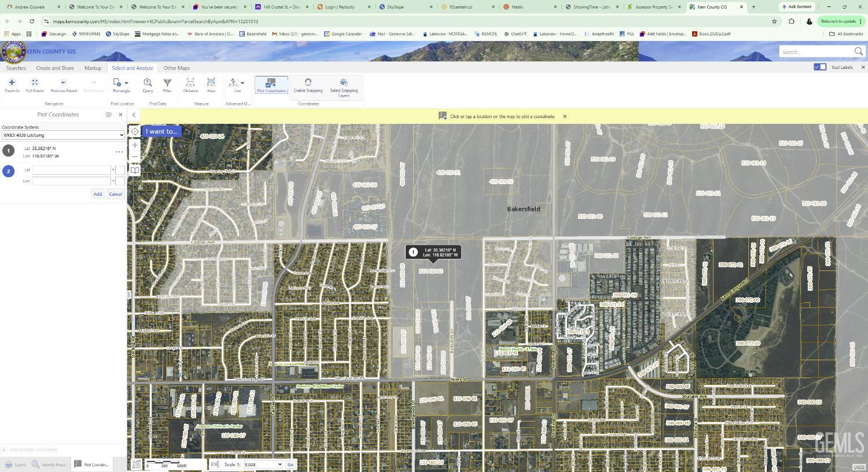Image resolution: width=868 pixels, height=472 pixels.
Task: Click Add Another Coordinate
Action: point(29,449)
